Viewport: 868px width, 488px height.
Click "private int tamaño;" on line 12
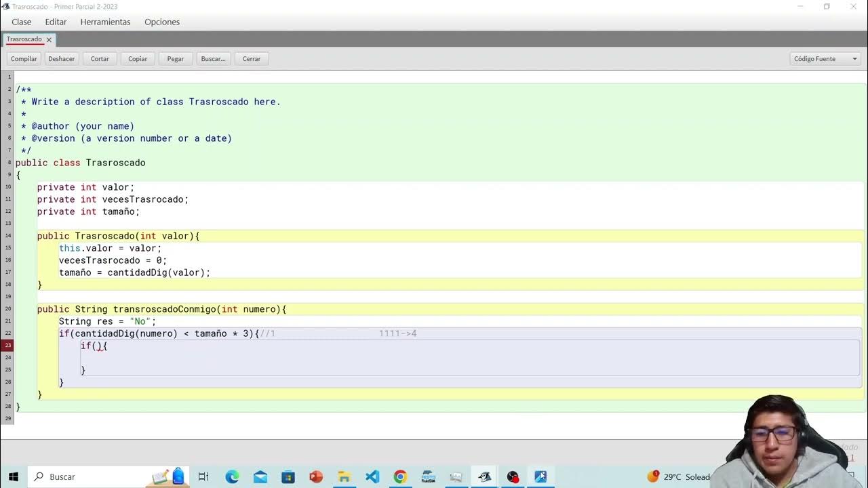[88, 211]
